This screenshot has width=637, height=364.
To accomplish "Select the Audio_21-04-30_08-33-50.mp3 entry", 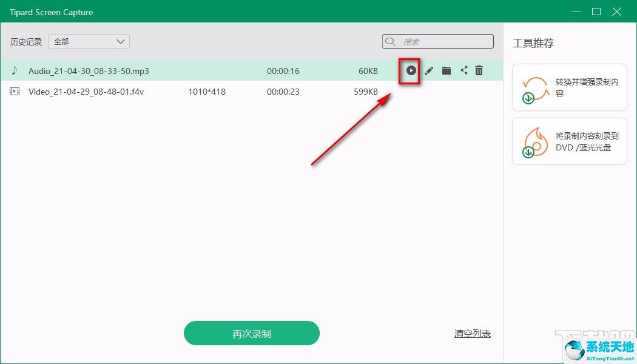I will (x=88, y=70).
